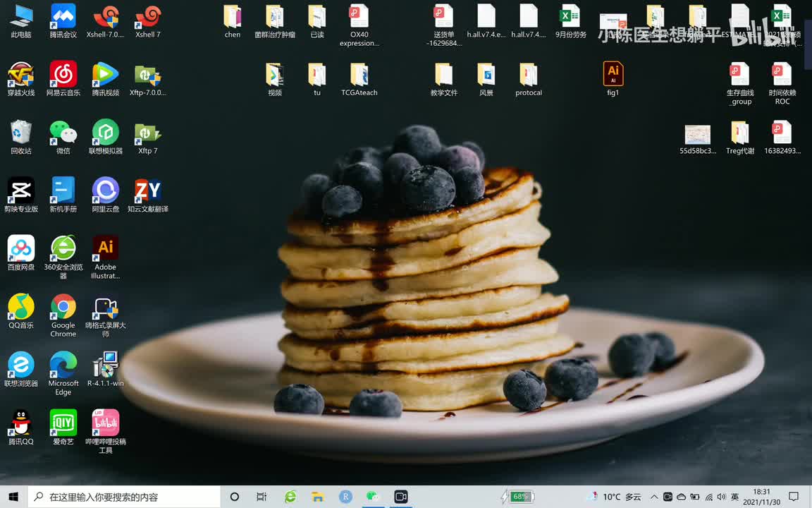Select the Treg代谢 folder
The height and width of the screenshot is (508, 812).
740,138
